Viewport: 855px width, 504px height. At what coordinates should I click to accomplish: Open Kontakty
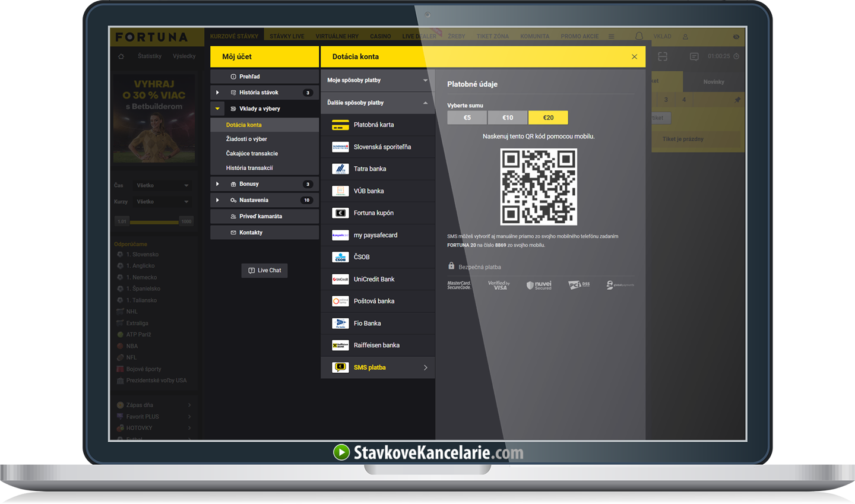(265, 233)
